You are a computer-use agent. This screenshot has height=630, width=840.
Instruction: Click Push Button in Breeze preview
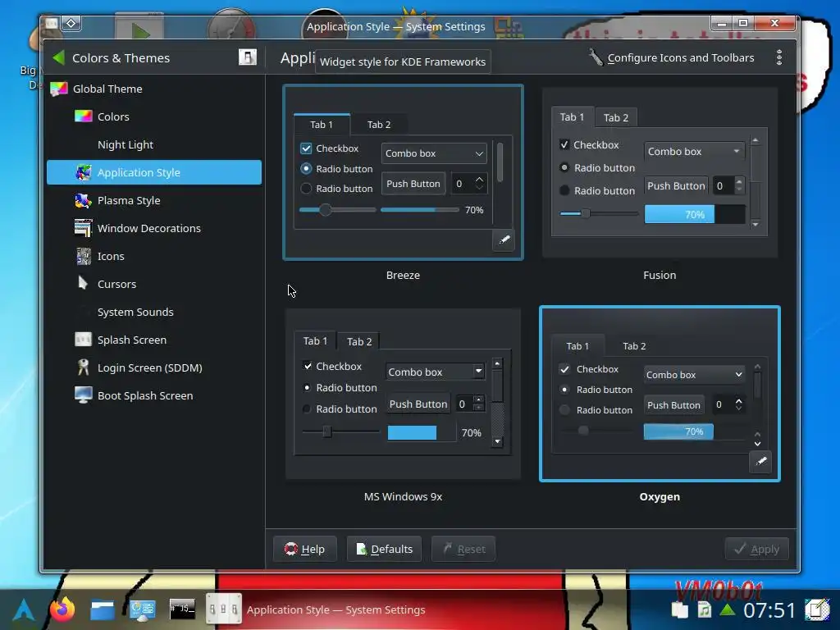coord(413,184)
